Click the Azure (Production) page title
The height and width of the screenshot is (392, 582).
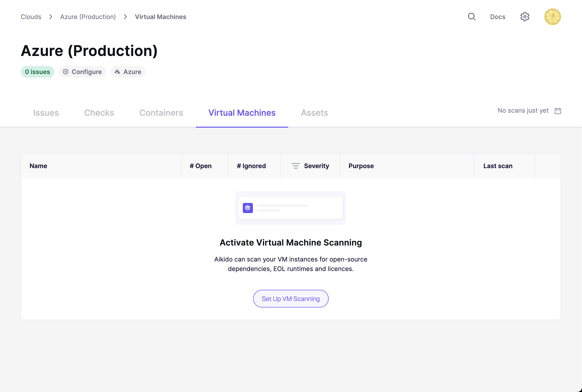click(x=89, y=51)
